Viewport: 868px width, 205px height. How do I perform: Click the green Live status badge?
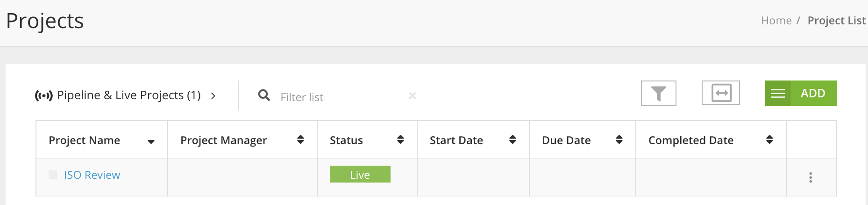(360, 175)
